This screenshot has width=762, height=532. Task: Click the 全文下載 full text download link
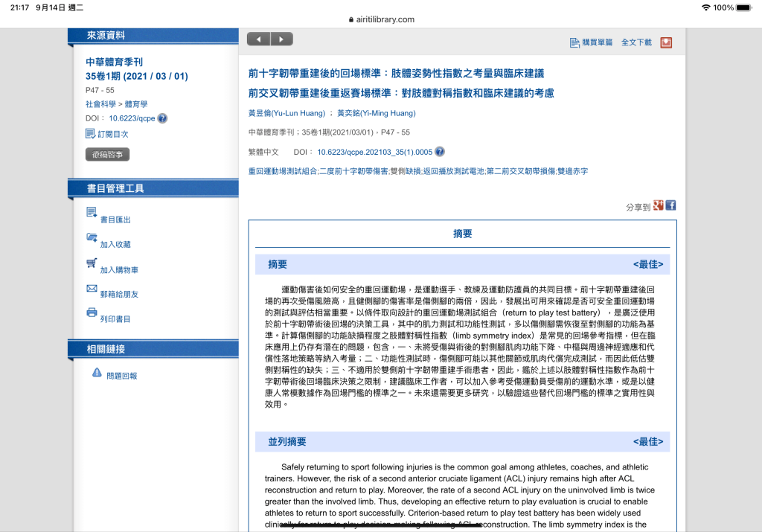[636, 42]
